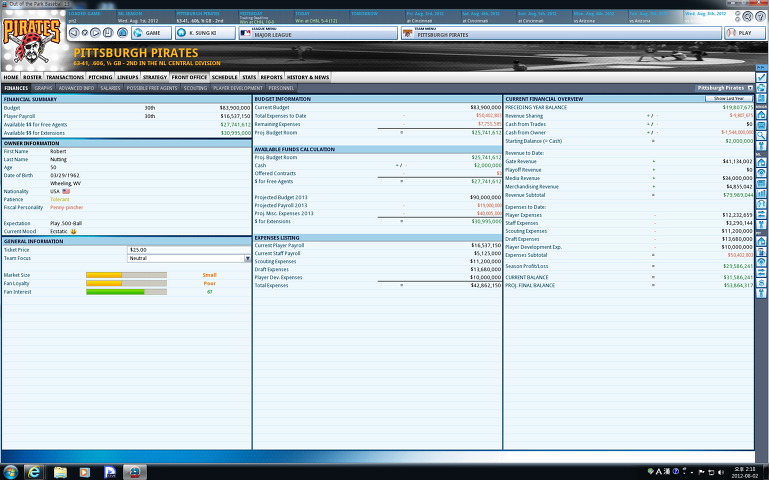
Task: Click the back navigation arrow icon
Action: (74, 33)
